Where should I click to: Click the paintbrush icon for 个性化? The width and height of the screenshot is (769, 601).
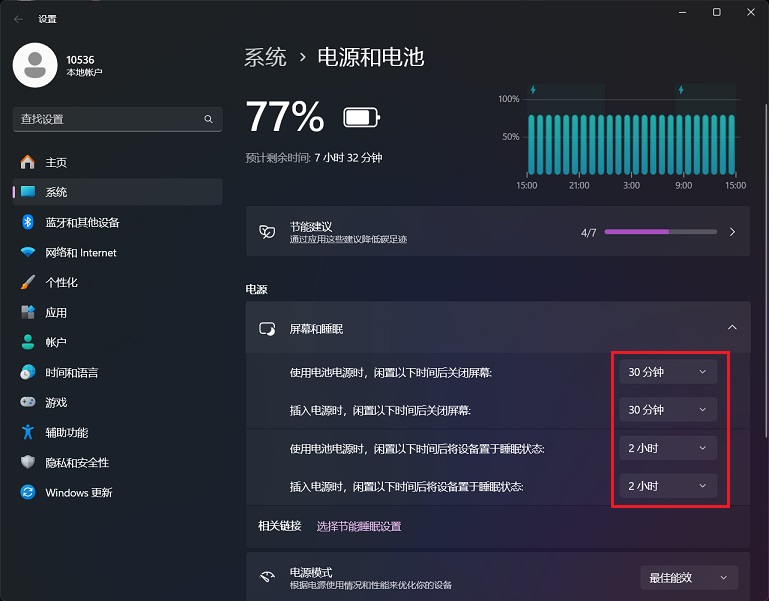27,283
